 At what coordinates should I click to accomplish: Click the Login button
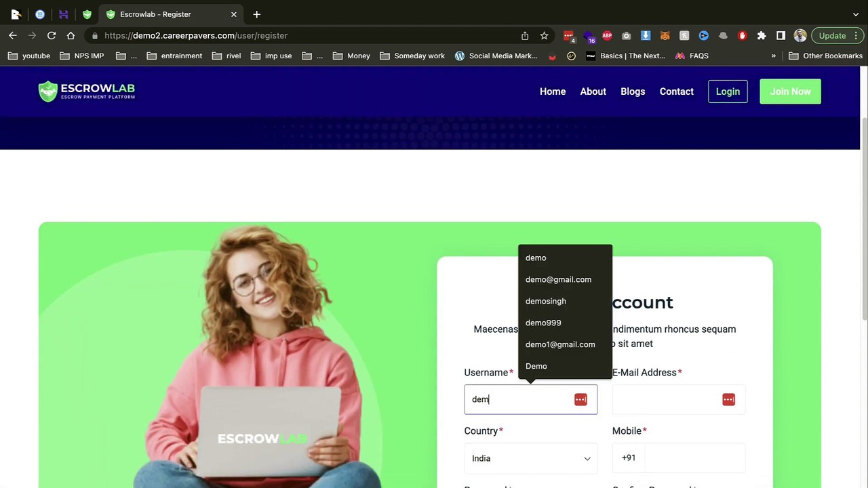click(x=728, y=91)
